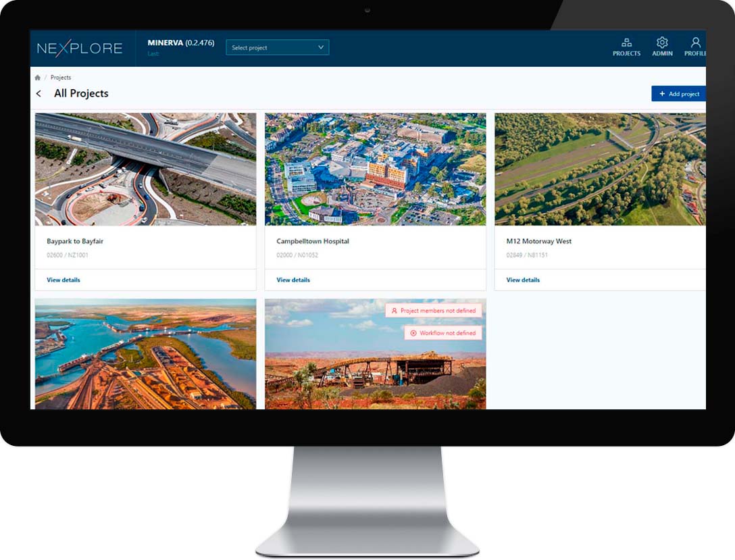Image resolution: width=735 pixels, height=560 pixels.
Task: Click the Projects breadcrumb item
Action: coord(61,78)
